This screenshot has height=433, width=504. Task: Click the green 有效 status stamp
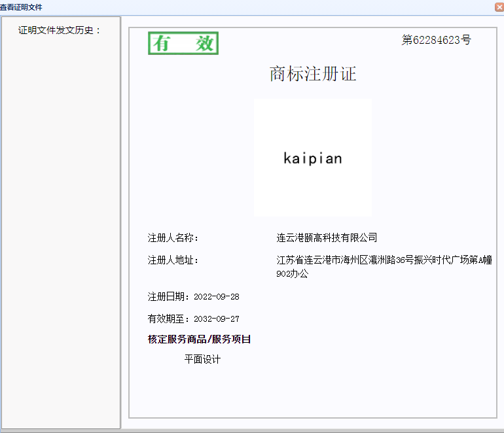point(183,43)
